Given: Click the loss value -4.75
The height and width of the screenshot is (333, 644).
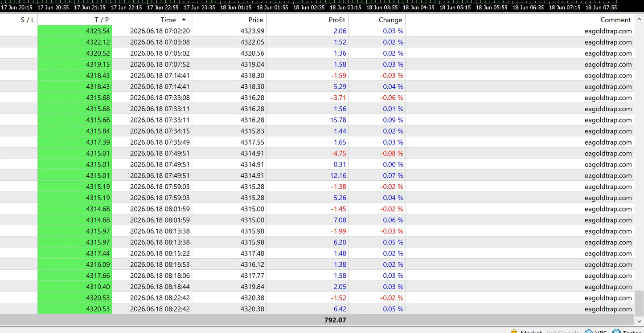Looking at the screenshot, I should [x=338, y=153].
